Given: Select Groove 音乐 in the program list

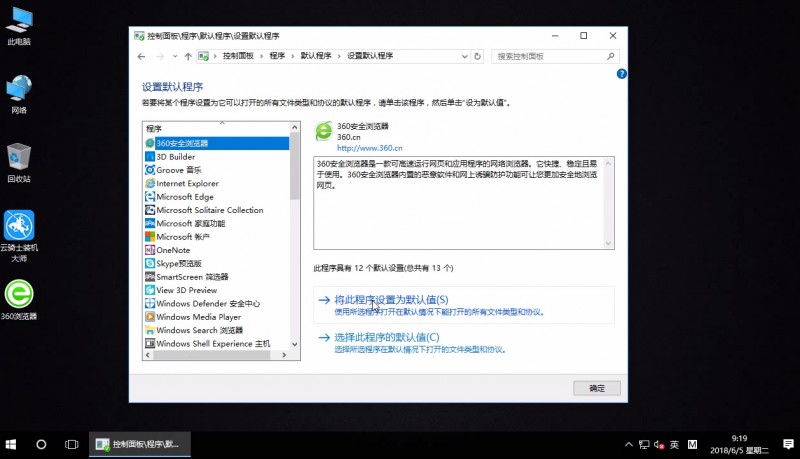Looking at the screenshot, I should (x=217, y=170).
